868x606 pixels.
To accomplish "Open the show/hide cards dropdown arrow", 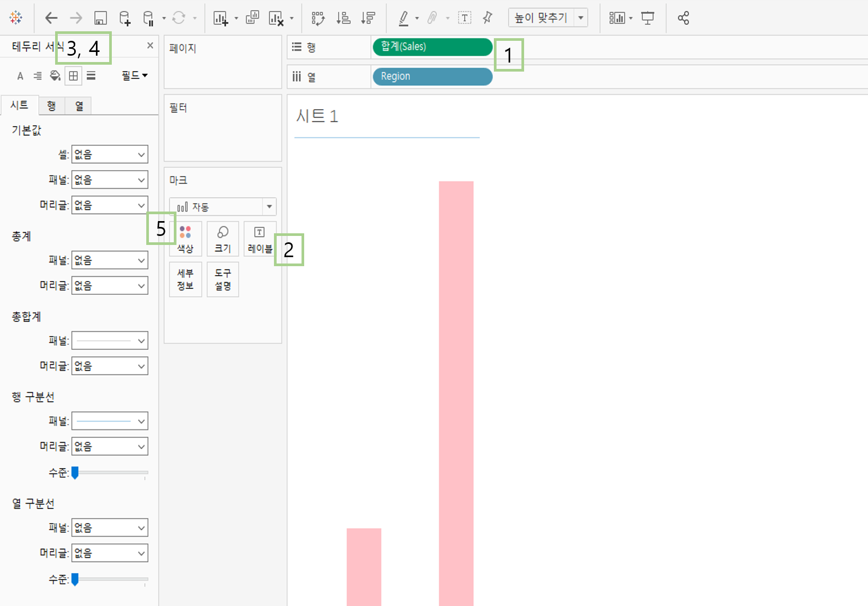I will (631, 19).
